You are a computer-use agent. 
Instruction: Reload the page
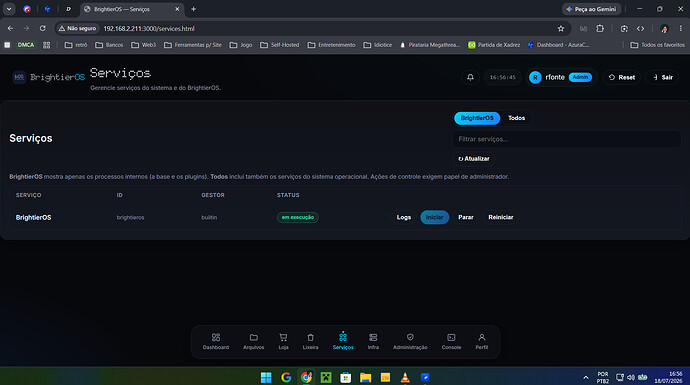click(x=43, y=29)
